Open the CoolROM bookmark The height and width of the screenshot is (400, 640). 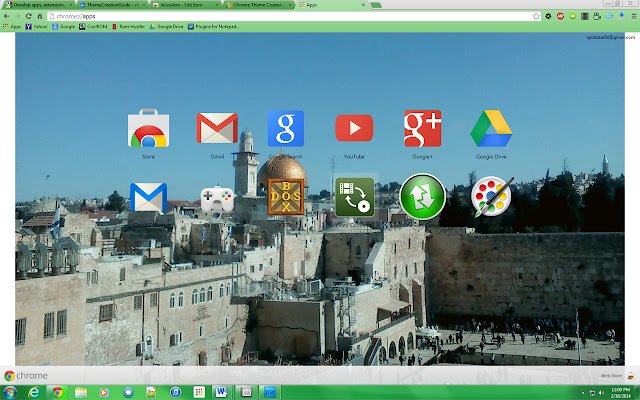tap(93, 27)
